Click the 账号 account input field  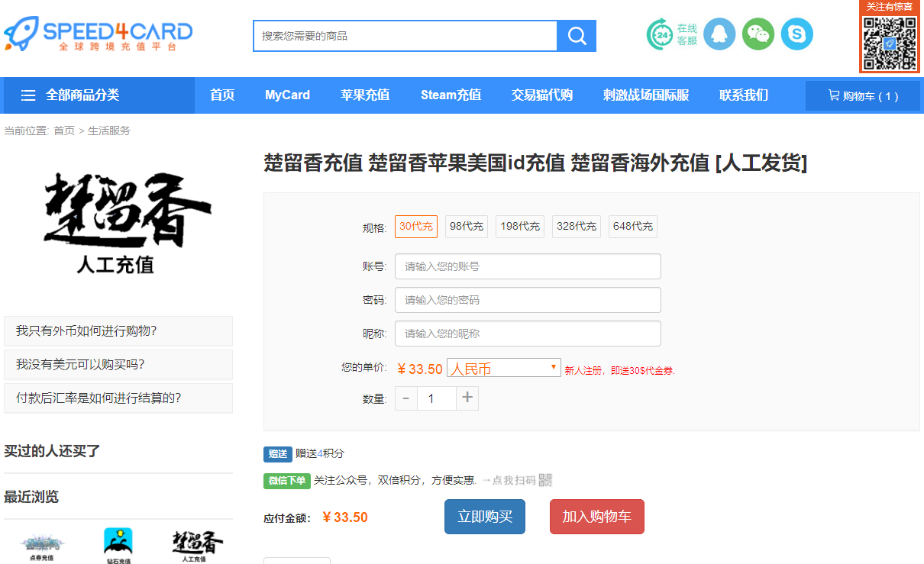pos(527,266)
